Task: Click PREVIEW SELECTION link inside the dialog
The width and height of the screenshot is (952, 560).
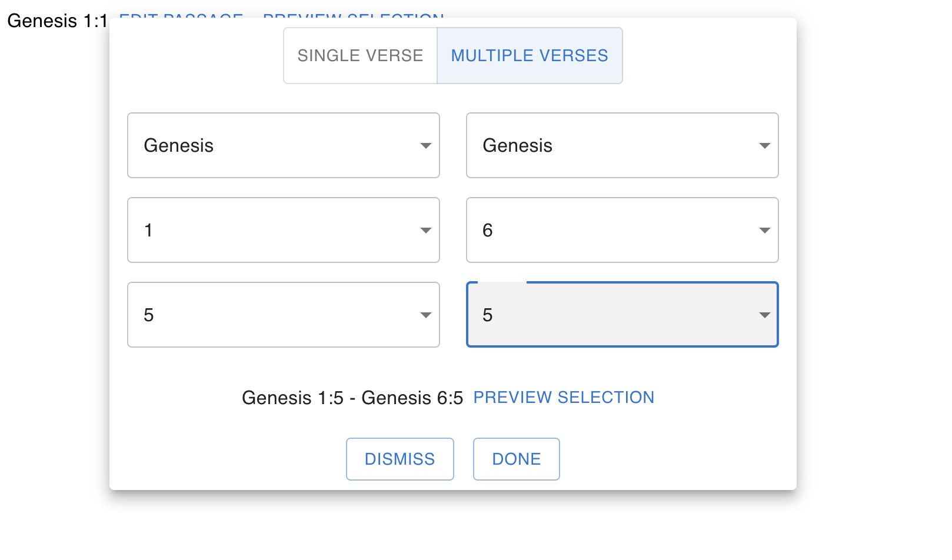Action: [x=564, y=398]
